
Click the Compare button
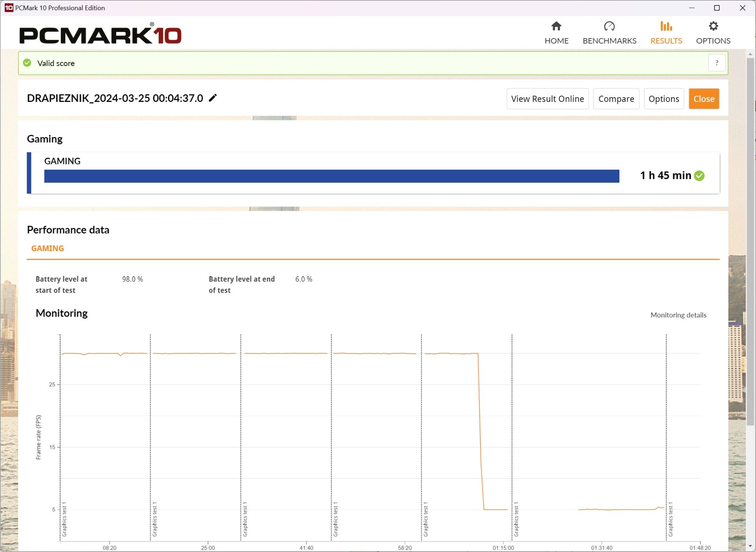click(x=616, y=99)
